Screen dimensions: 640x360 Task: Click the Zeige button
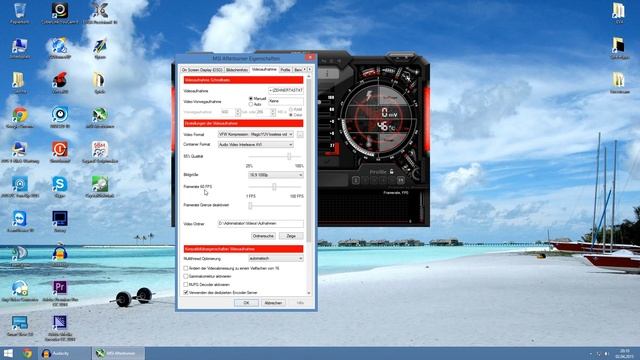[x=291, y=236]
